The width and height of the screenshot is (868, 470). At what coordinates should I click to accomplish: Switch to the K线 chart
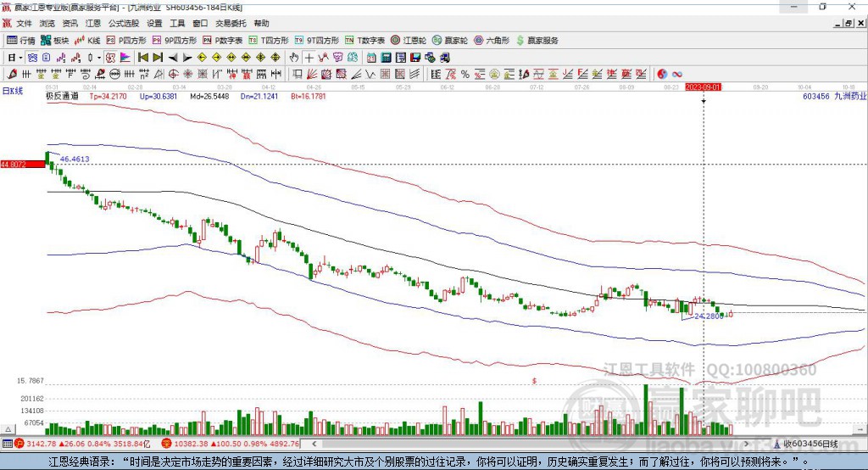point(87,41)
